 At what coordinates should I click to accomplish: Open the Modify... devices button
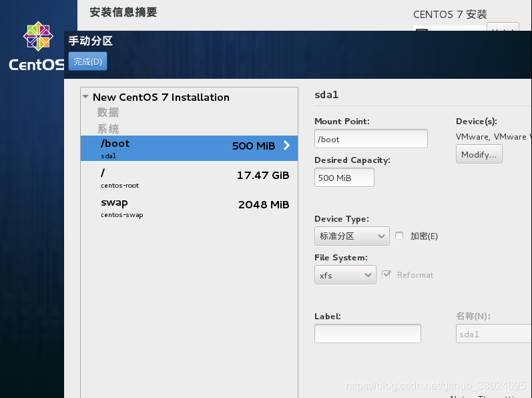[479, 154]
